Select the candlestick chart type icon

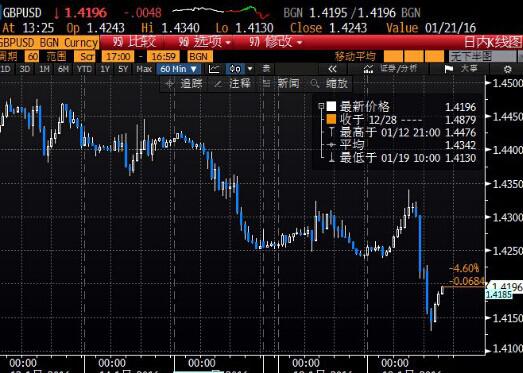235,69
